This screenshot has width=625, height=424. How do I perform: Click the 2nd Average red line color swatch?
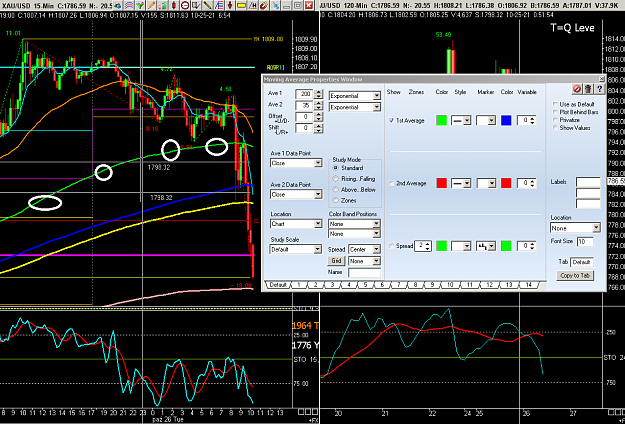pos(442,183)
